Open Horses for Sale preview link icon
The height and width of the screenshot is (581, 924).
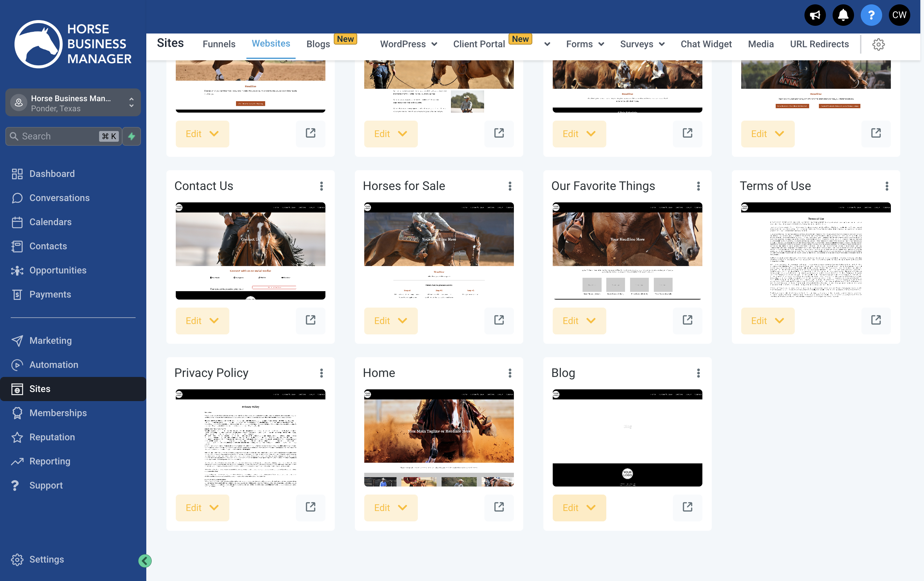(499, 320)
